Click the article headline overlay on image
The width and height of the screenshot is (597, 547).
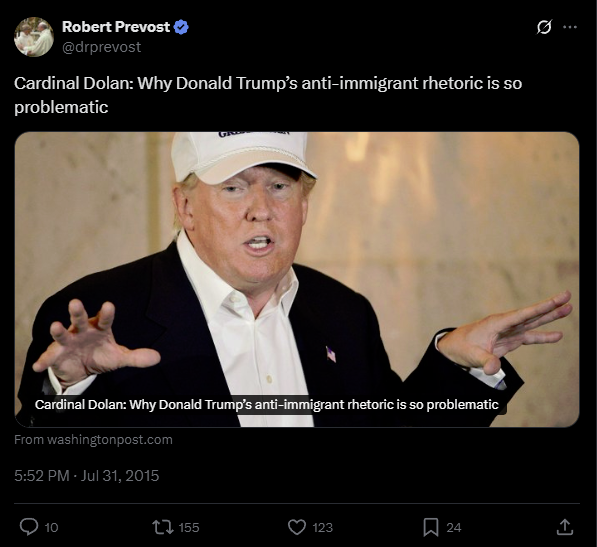click(267, 404)
